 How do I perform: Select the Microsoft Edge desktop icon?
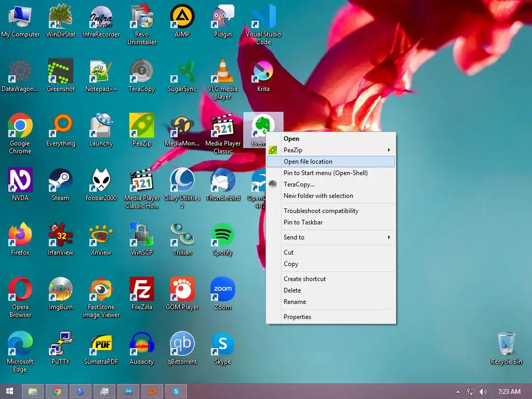point(20,352)
